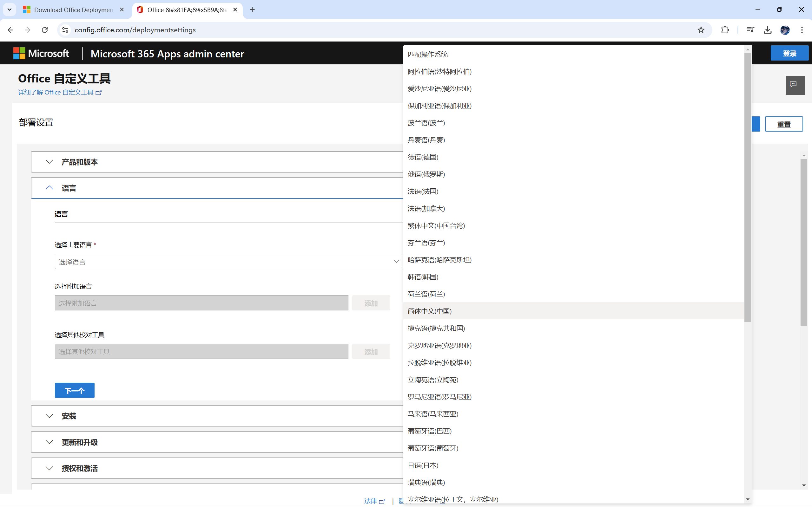This screenshot has width=812, height=507.
Task: Select 阿拉伯语(沙特阿拉伯) from the list
Action: 573,71
